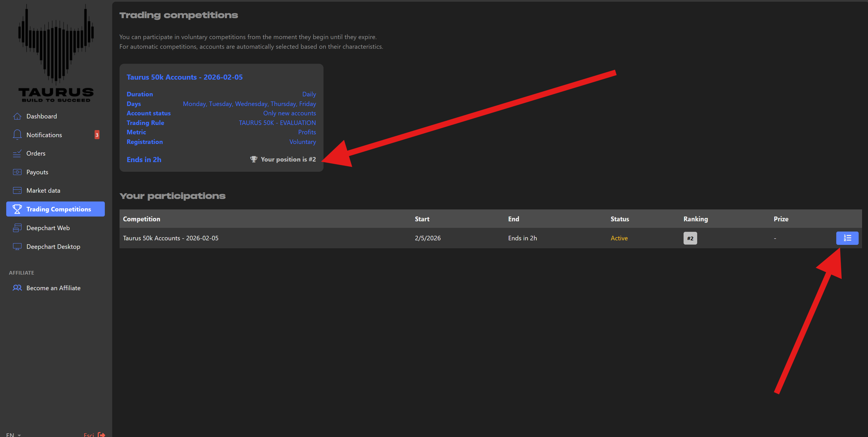Click the Notifications bell icon

point(17,135)
